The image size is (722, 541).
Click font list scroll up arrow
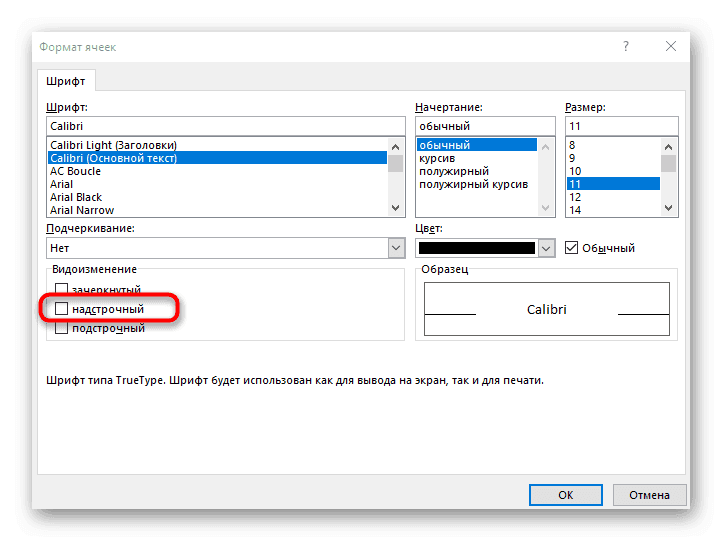click(x=395, y=147)
